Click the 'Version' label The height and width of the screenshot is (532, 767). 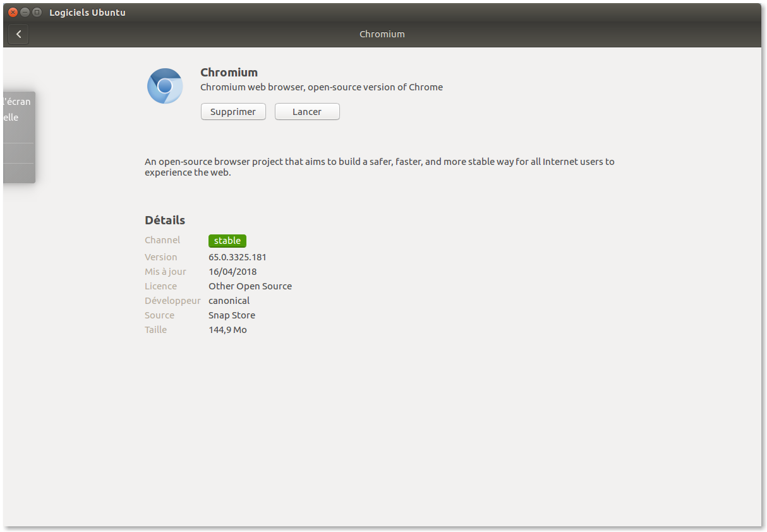161,257
